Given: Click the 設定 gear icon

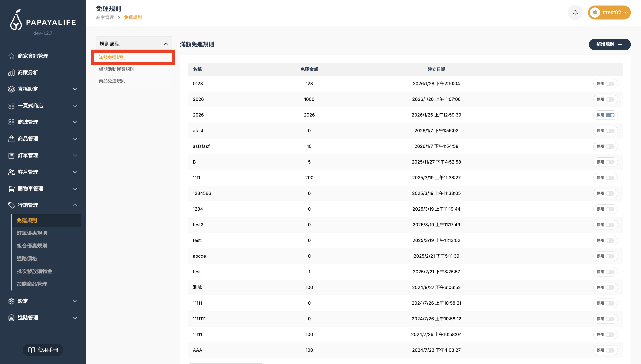Looking at the screenshot, I should (11, 301).
